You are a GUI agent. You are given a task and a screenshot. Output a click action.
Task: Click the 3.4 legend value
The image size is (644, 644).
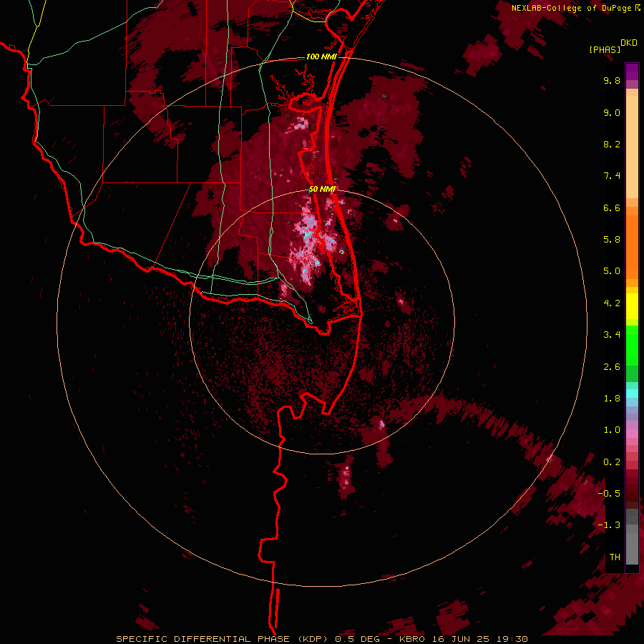coord(612,335)
